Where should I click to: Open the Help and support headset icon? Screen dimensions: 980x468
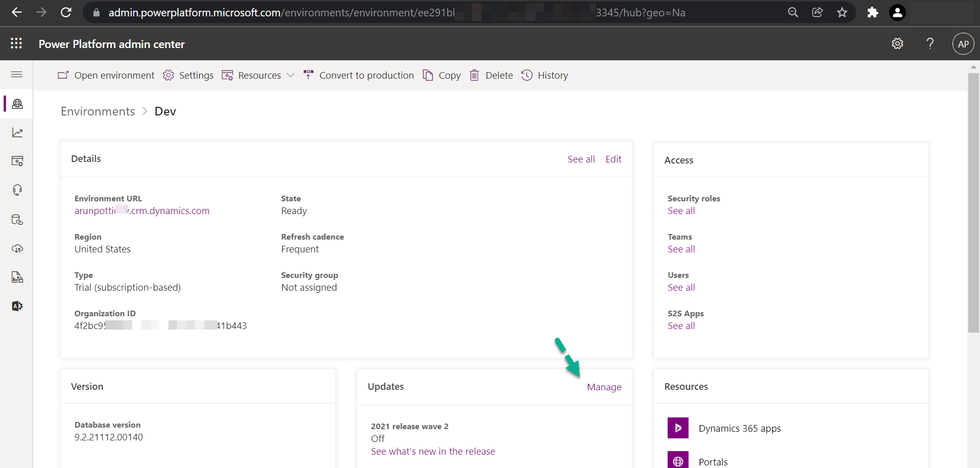17,191
